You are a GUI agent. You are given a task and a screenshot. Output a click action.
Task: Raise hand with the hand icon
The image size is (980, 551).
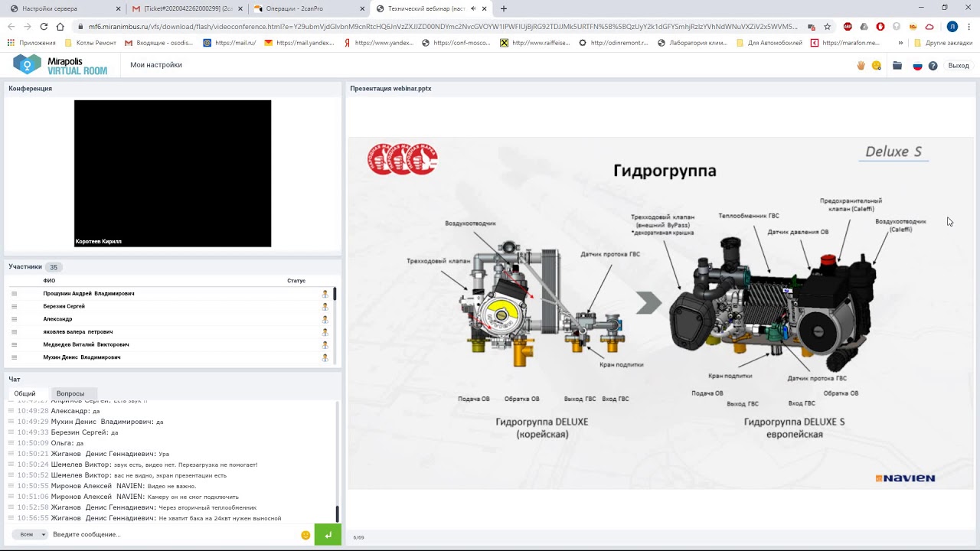pos(861,66)
